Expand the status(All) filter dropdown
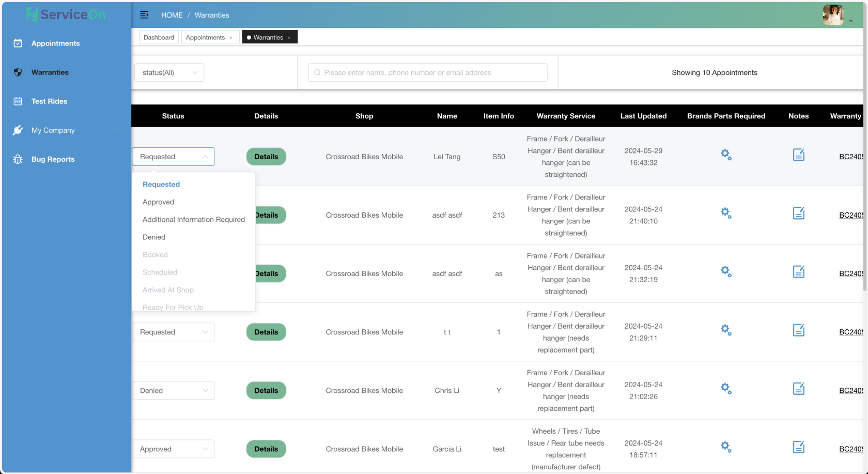Image resolution: width=868 pixels, height=474 pixels. pos(169,72)
